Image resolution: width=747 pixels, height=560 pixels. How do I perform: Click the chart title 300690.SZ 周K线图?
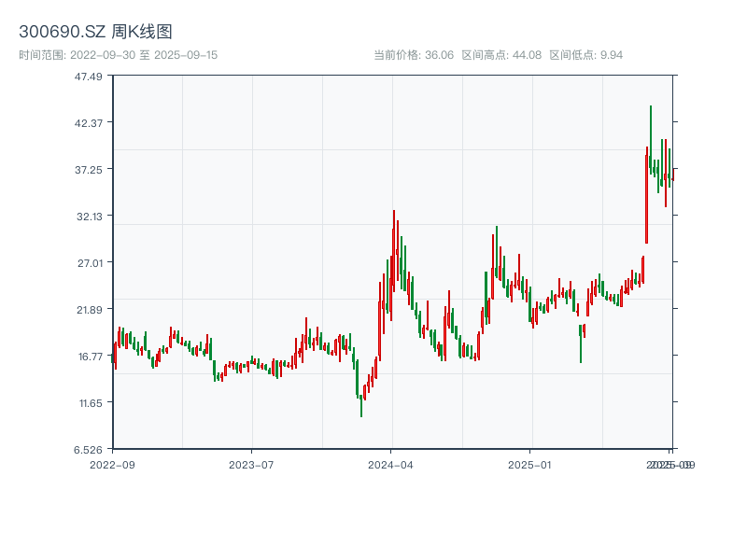coord(95,32)
